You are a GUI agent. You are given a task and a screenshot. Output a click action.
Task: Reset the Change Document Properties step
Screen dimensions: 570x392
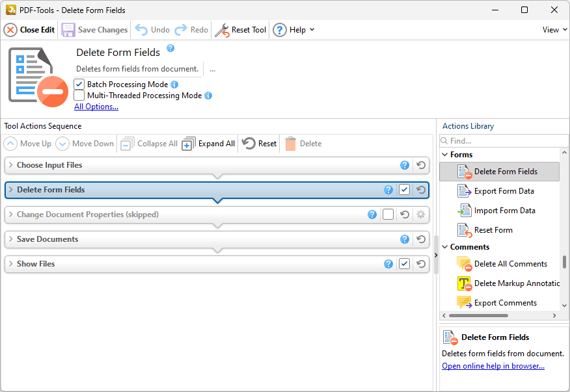point(405,215)
